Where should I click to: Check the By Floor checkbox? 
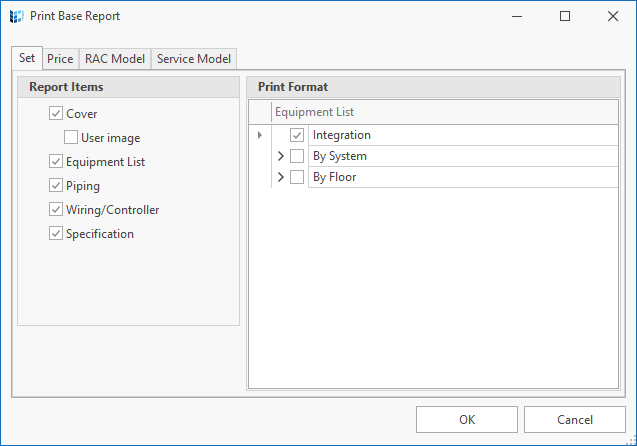(x=297, y=177)
